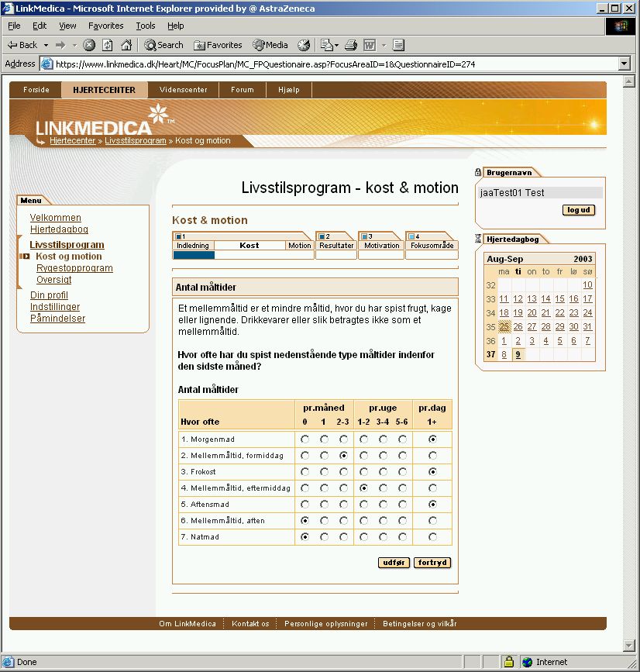Click the Stop loading toolbar icon
This screenshot has width=640, height=672.
(x=90, y=45)
